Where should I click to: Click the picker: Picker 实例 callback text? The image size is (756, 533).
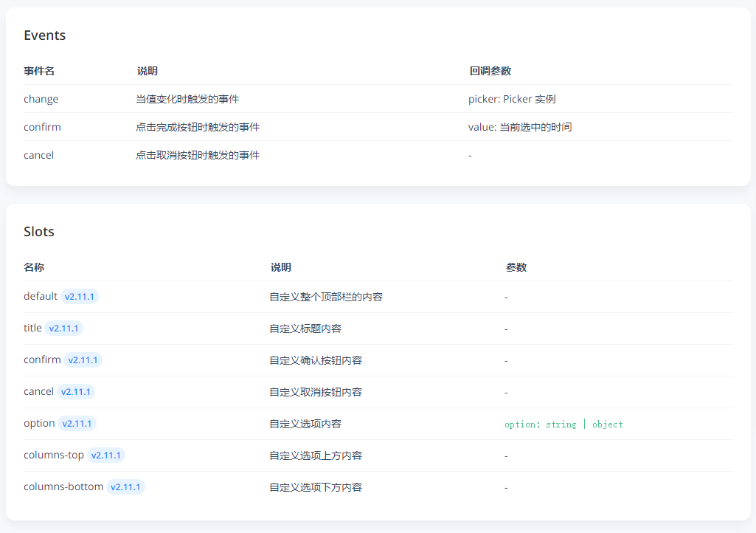513,98
